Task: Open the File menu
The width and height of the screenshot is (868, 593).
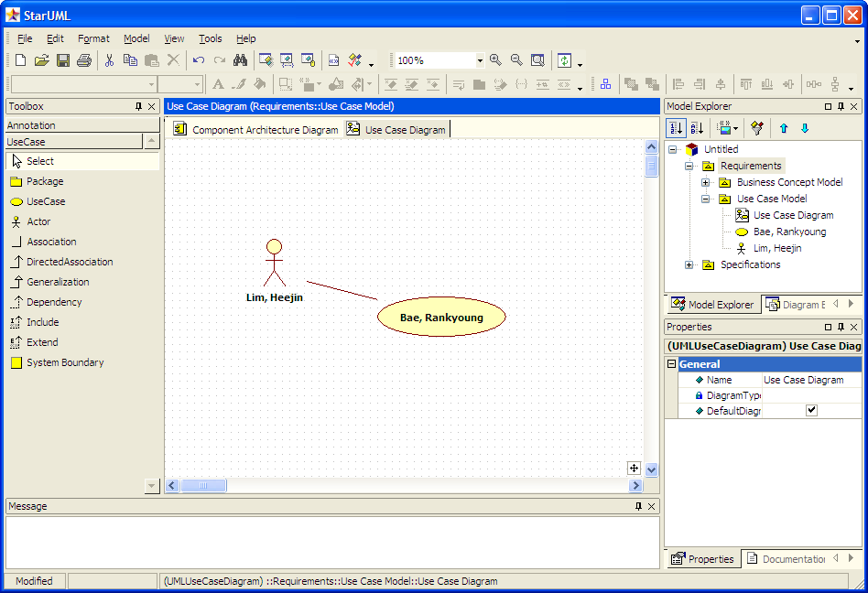Action: click(x=25, y=38)
